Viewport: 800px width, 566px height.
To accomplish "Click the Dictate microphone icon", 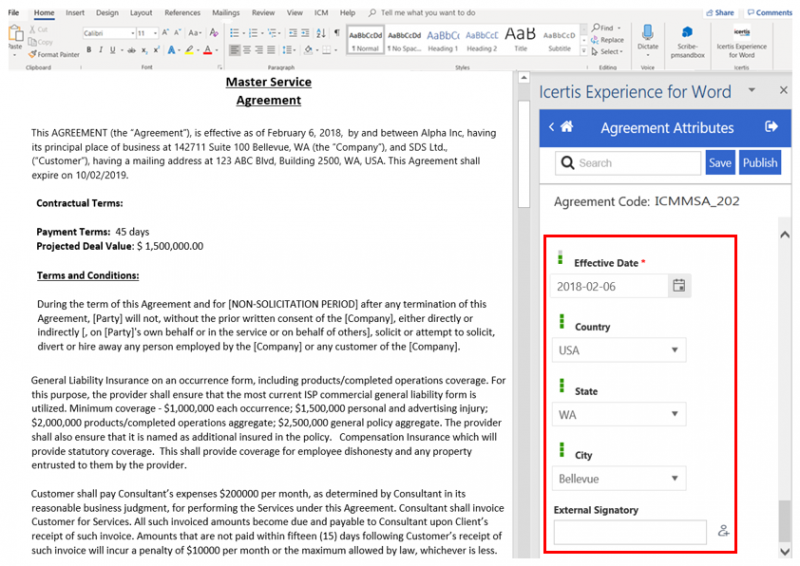I will pos(648,33).
